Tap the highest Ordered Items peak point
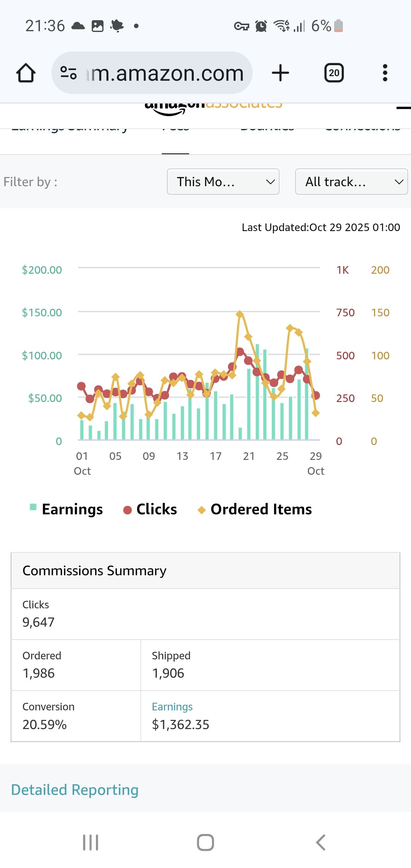 [x=240, y=314]
